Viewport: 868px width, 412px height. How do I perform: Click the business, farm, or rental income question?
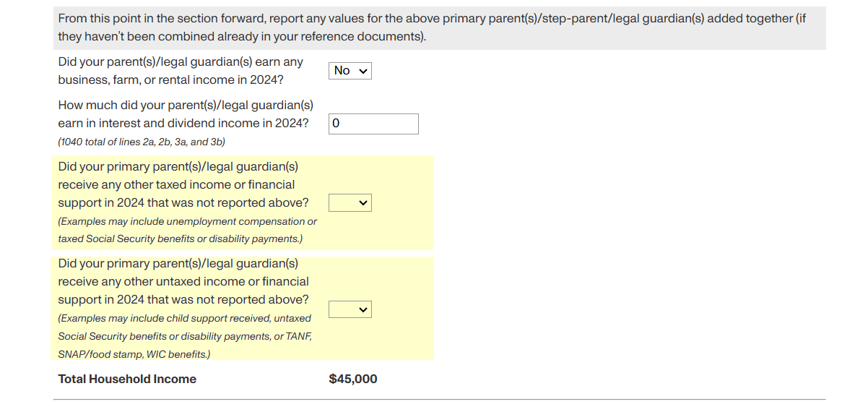(181, 71)
